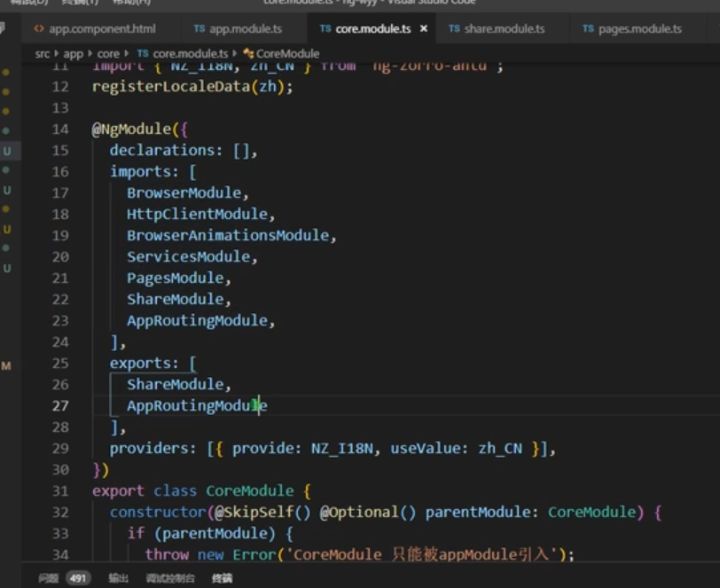Click the M modified marker in the sidebar
The height and width of the screenshot is (588, 720).
coord(6,366)
